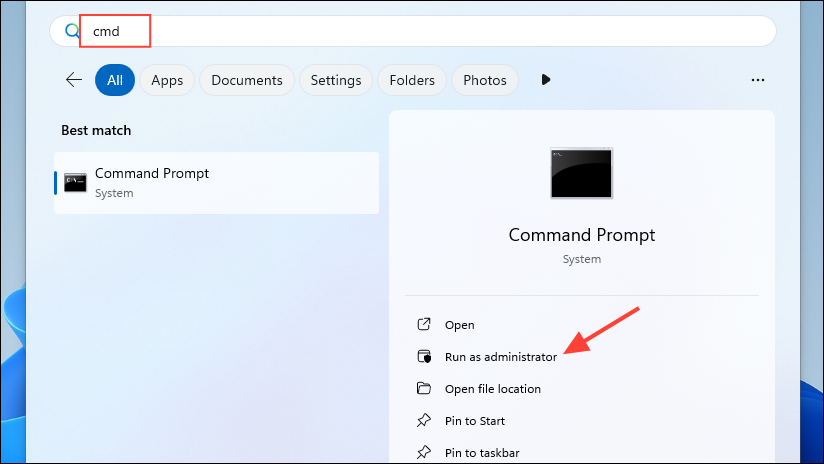Screen dimensions: 824x464
Task: Click the large Command Prompt preview icon
Action: point(581,173)
